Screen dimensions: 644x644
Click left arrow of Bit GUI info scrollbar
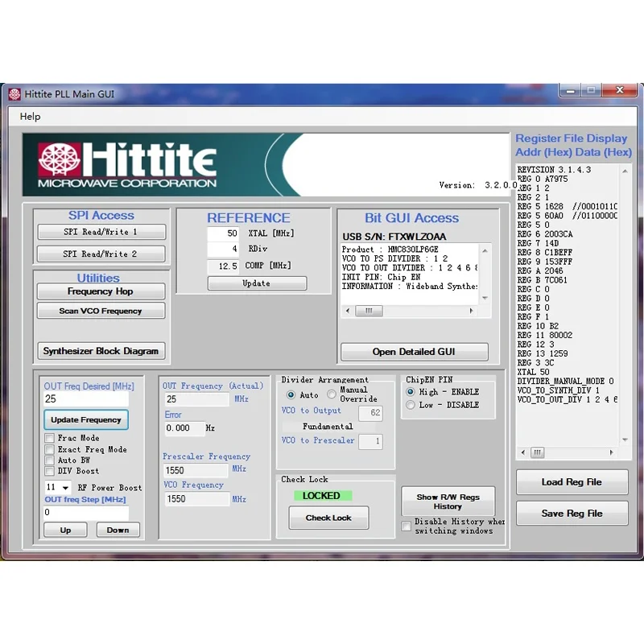pos(348,311)
